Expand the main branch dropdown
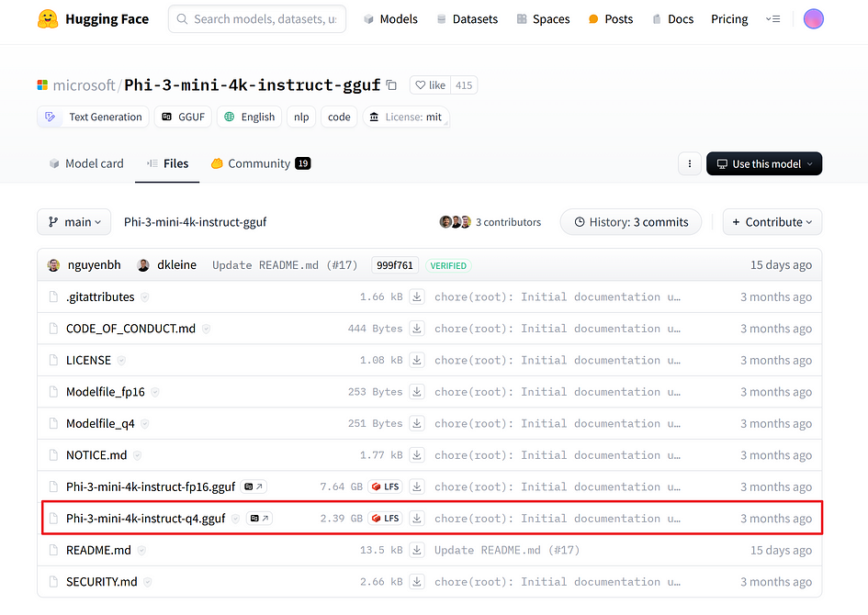Image resolution: width=868 pixels, height=615 pixels. 74,222
